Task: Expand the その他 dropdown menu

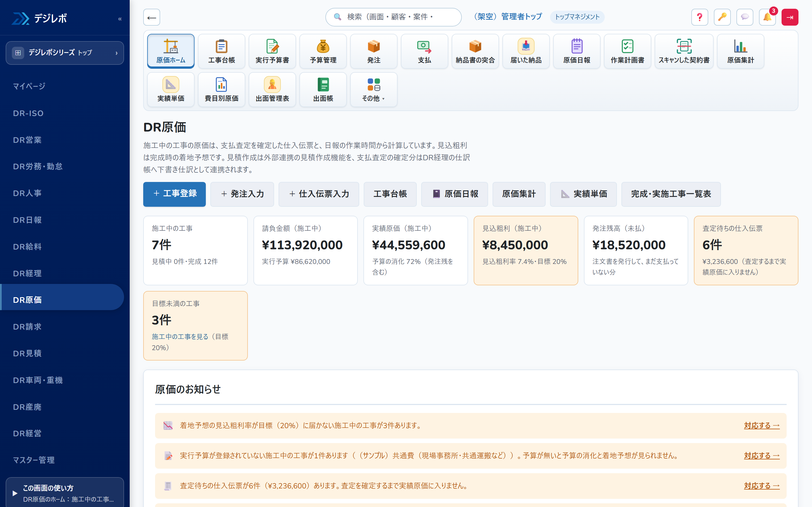Action: click(x=374, y=90)
